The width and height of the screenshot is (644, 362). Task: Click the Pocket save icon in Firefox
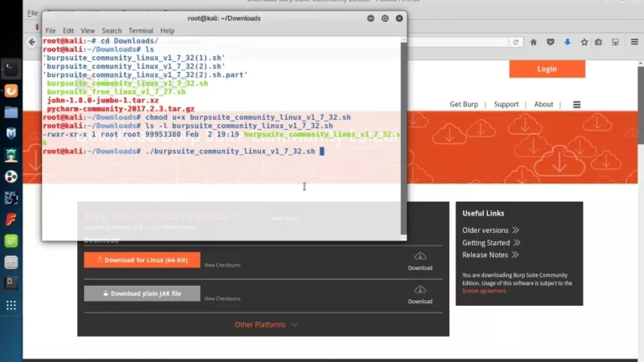(x=550, y=42)
